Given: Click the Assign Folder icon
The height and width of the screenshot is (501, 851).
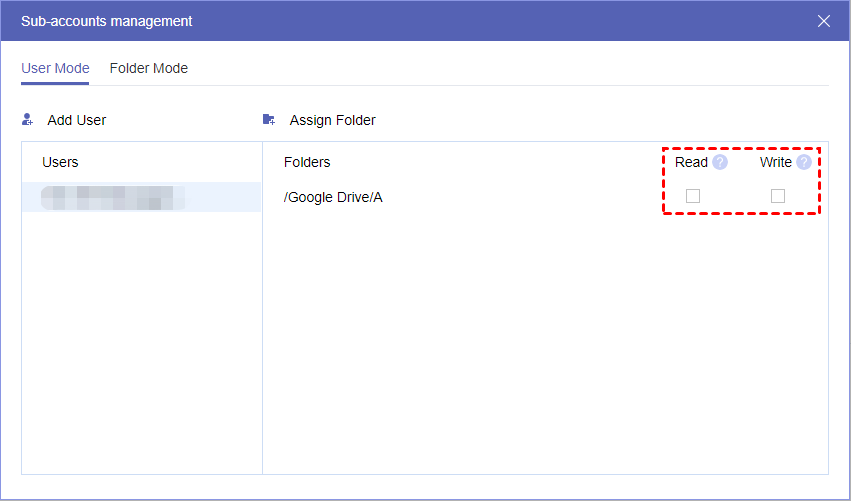Looking at the screenshot, I should 269,120.
